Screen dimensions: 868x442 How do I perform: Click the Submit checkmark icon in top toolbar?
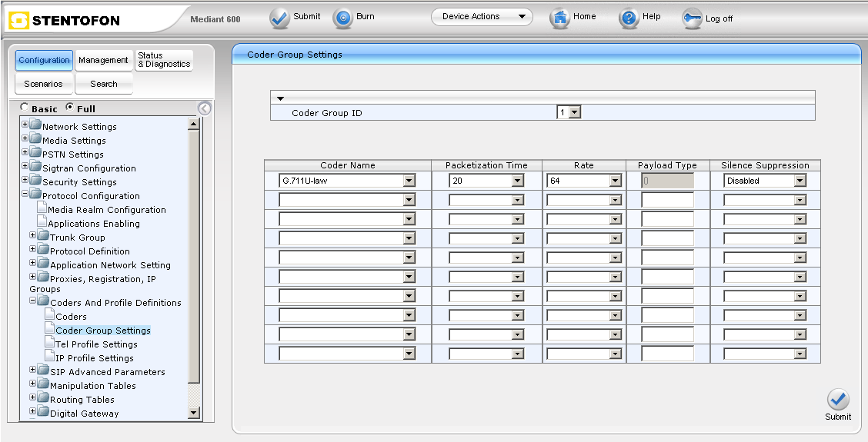[279, 18]
